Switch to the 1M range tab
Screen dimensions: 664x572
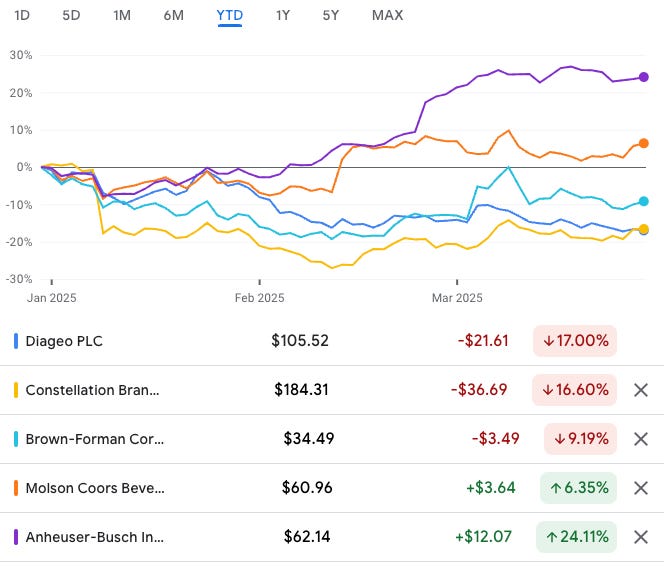point(122,16)
